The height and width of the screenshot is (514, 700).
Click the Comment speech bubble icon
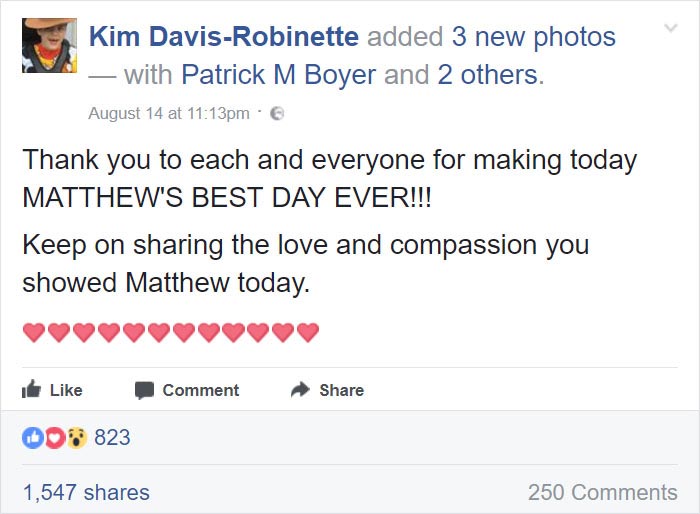144,390
